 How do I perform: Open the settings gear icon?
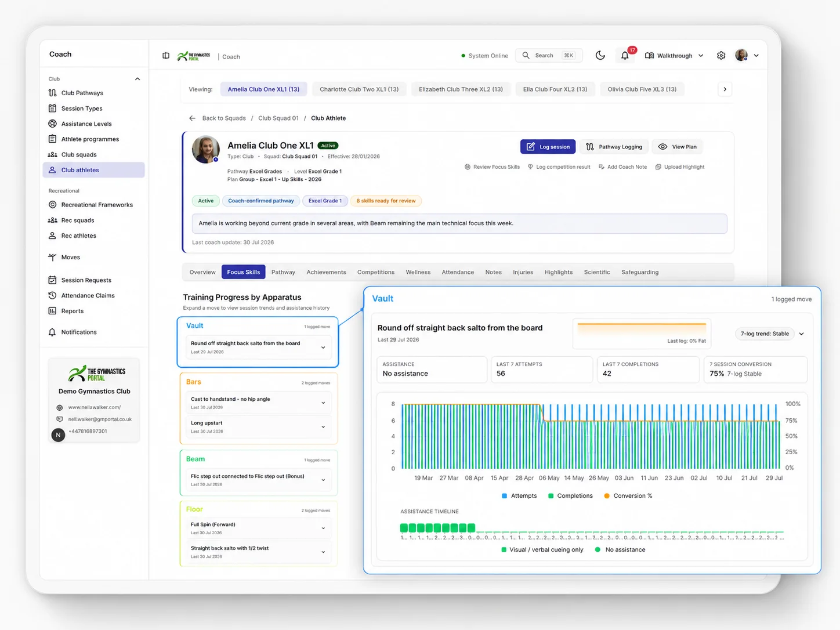pos(721,56)
